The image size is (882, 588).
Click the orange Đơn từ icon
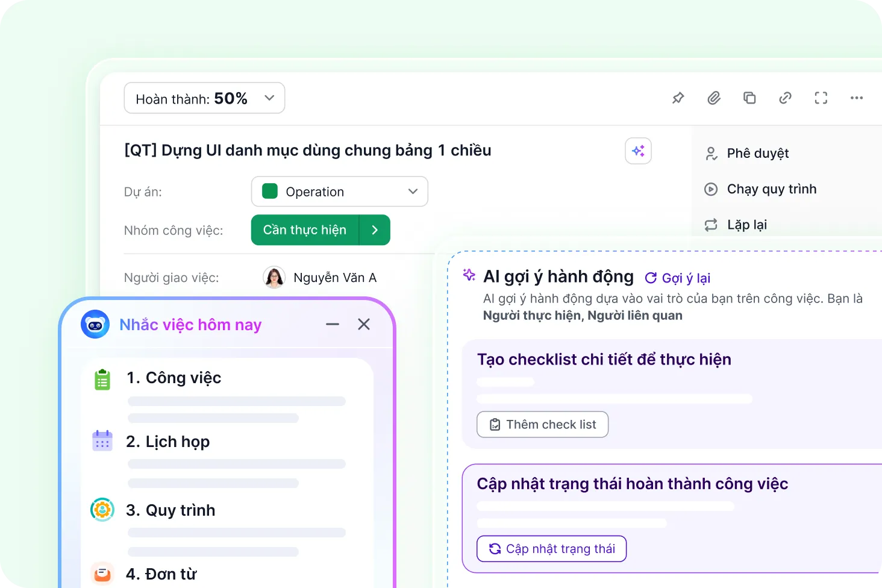(x=102, y=573)
